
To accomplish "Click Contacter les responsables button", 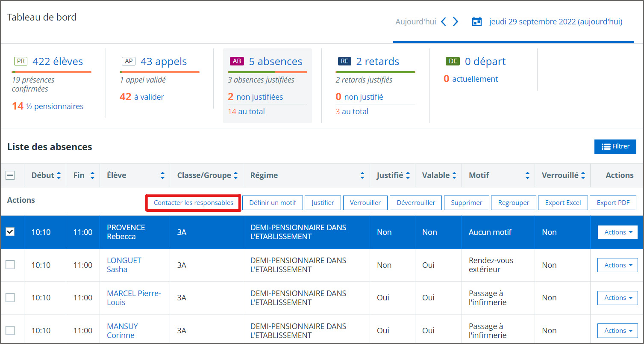I will point(194,203).
